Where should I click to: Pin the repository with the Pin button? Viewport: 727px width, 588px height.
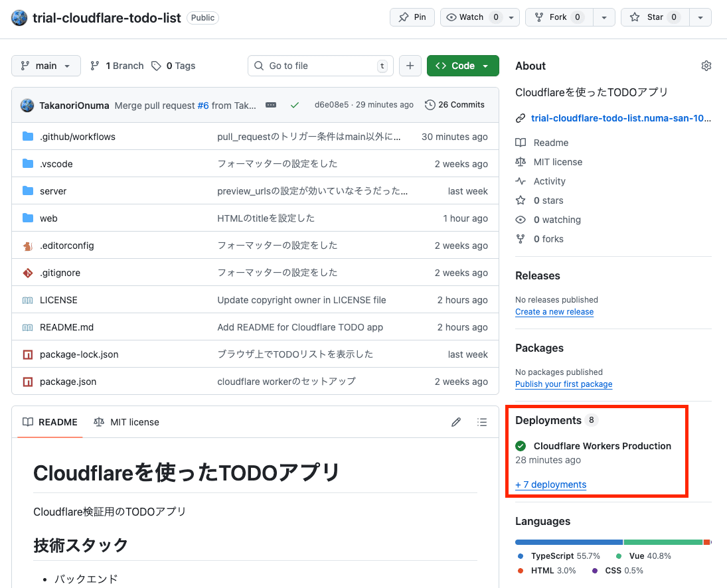[412, 17]
